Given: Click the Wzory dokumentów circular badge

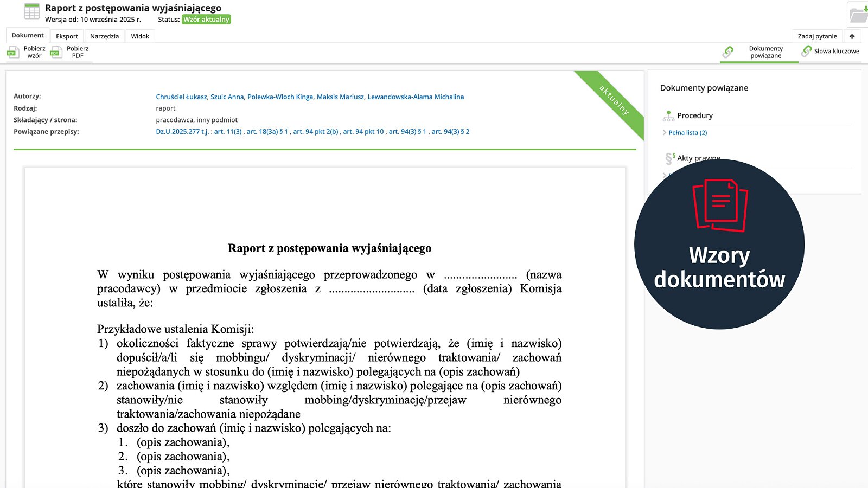Looking at the screenshot, I should pyautogui.click(x=719, y=244).
